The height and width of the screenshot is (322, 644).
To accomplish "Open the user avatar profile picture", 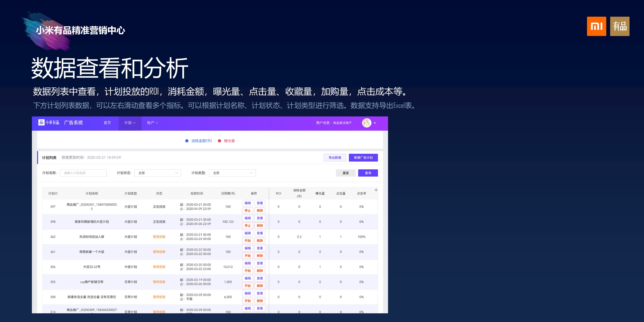I will (x=367, y=123).
